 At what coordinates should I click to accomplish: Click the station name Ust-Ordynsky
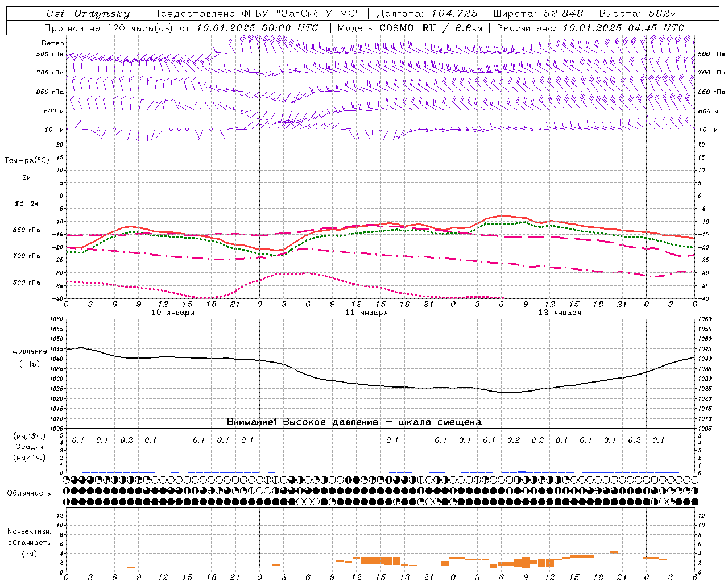(88, 14)
